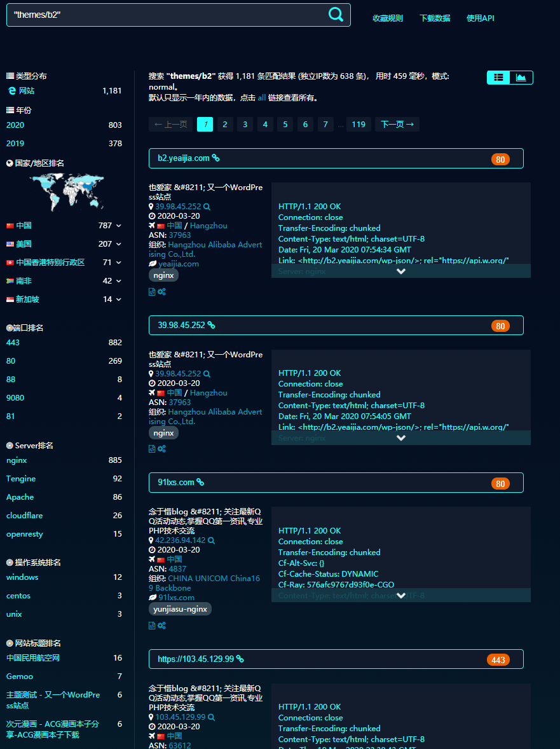Expand the 美国 country row chevron
The height and width of the screenshot is (749, 560).
[118, 244]
